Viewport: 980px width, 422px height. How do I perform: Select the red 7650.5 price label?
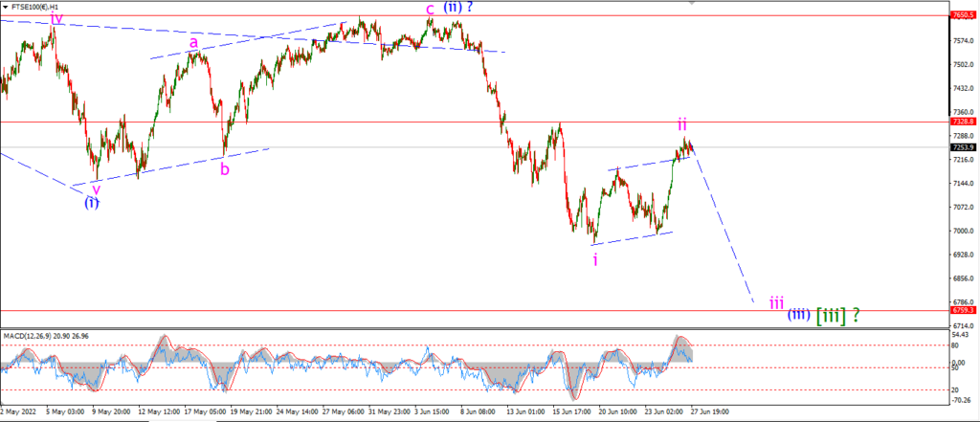click(961, 14)
